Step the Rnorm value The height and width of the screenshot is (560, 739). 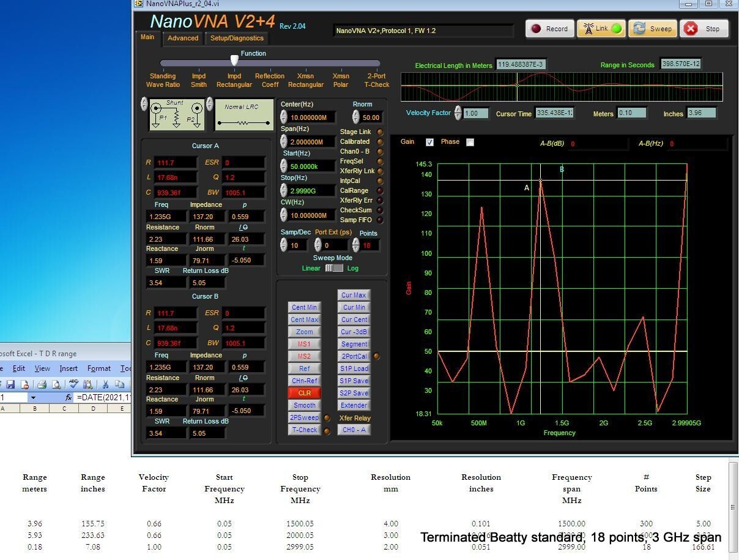click(356, 117)
